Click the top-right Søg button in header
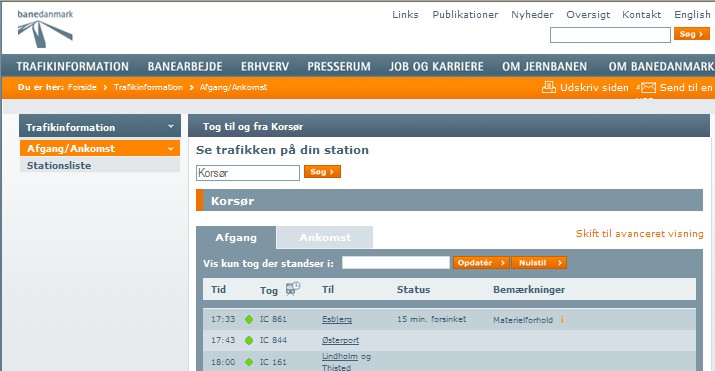Screen dimensions: 715x371 click(x=691, y=34)
